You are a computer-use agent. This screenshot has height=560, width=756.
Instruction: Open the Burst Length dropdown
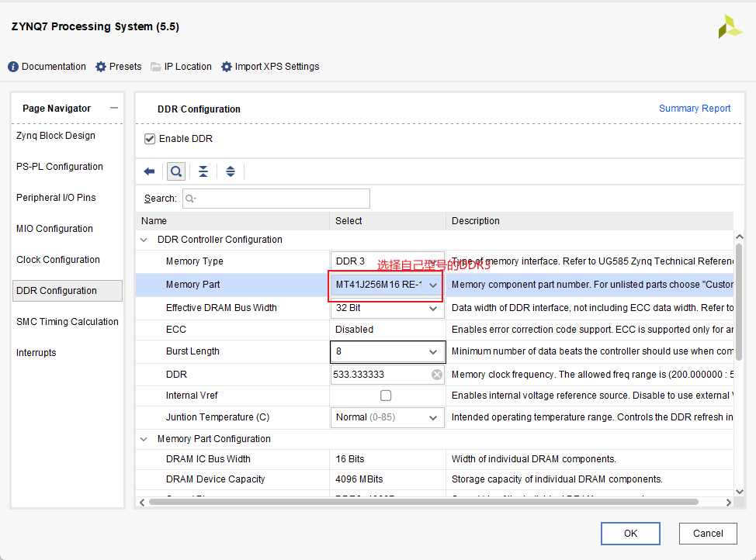pyautogui.click(x=387, y=351)
